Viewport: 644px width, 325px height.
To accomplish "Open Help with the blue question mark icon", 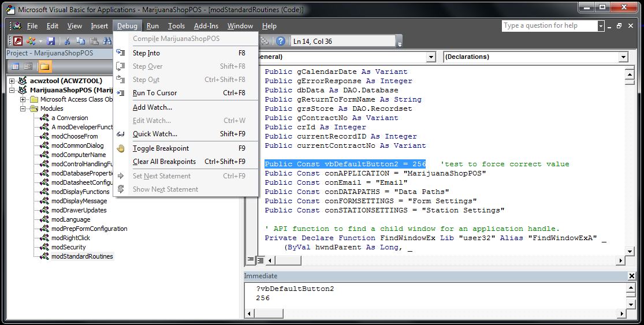I will pyautogui.click(x=281, y=41).
